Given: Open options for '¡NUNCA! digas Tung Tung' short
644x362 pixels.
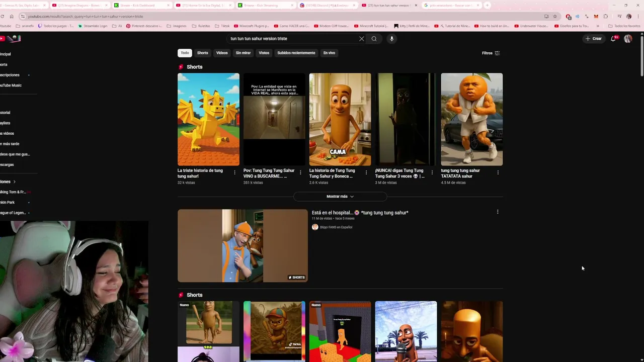Looking at the screenshot, I should (432, 172).
